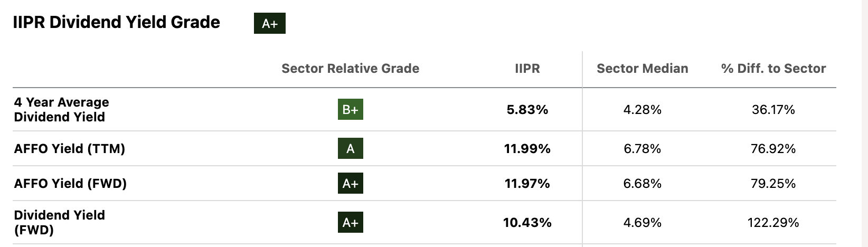Click the Sector Median column header
The height and width of the screenshot is (247, 868).
[x=642, y=69]
